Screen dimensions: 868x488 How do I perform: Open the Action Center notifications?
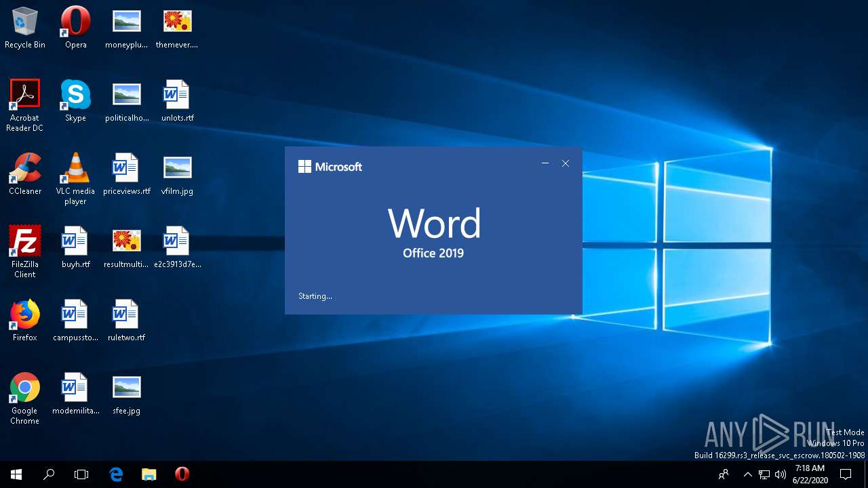tap(846, 474)
